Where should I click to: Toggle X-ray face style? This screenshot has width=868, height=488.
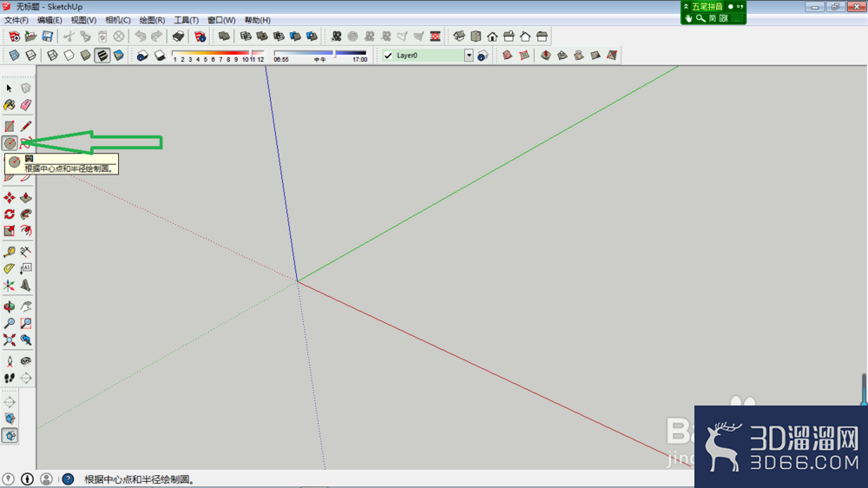coord(15,56)
